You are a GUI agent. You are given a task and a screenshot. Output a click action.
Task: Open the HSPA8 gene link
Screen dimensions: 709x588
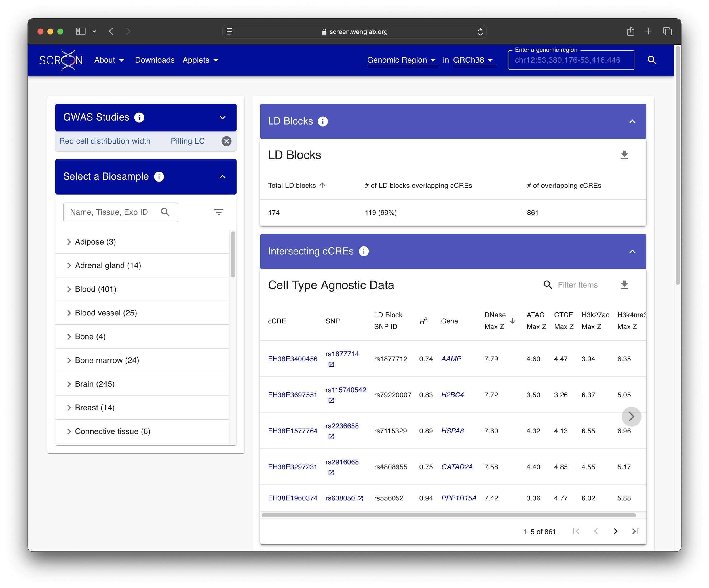coord(452,431)
